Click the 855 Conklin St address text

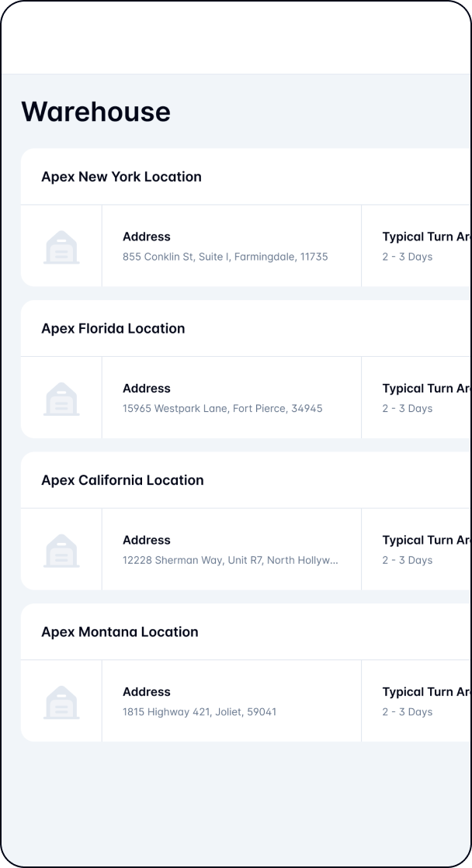tap(226, 257)
